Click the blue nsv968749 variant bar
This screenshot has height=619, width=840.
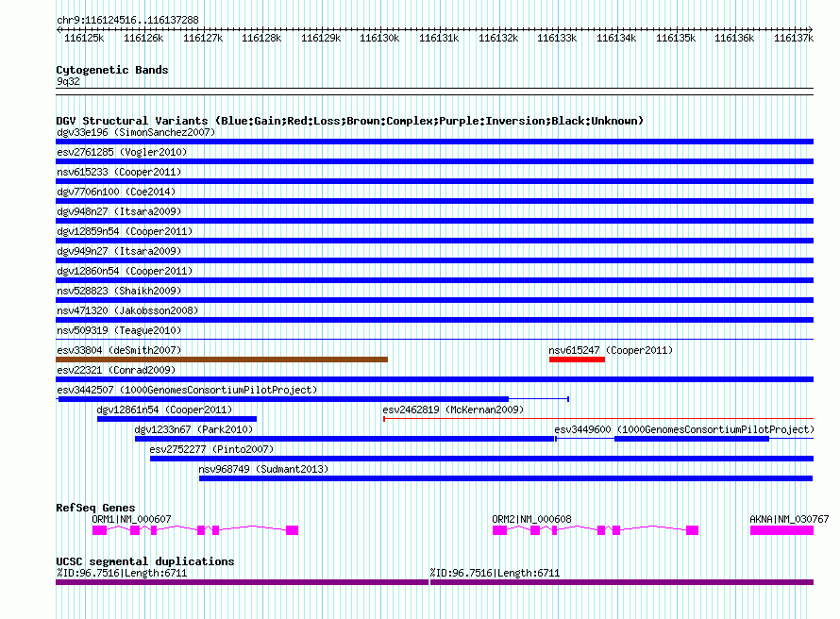pyautogui.click(x=506, y=478)
